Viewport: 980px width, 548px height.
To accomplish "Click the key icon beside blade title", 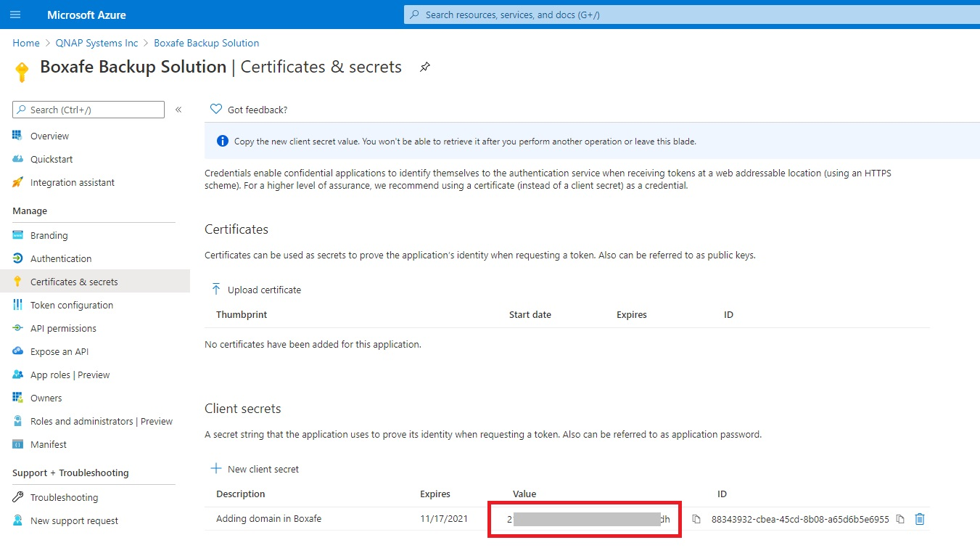I will click(x=22, y=72).
